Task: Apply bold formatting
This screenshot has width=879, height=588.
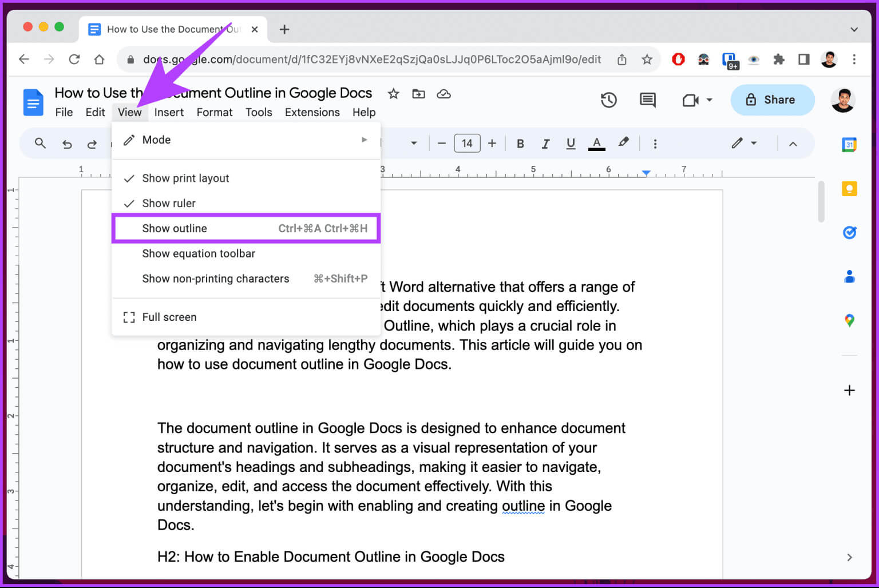Action: pos(520,144)
